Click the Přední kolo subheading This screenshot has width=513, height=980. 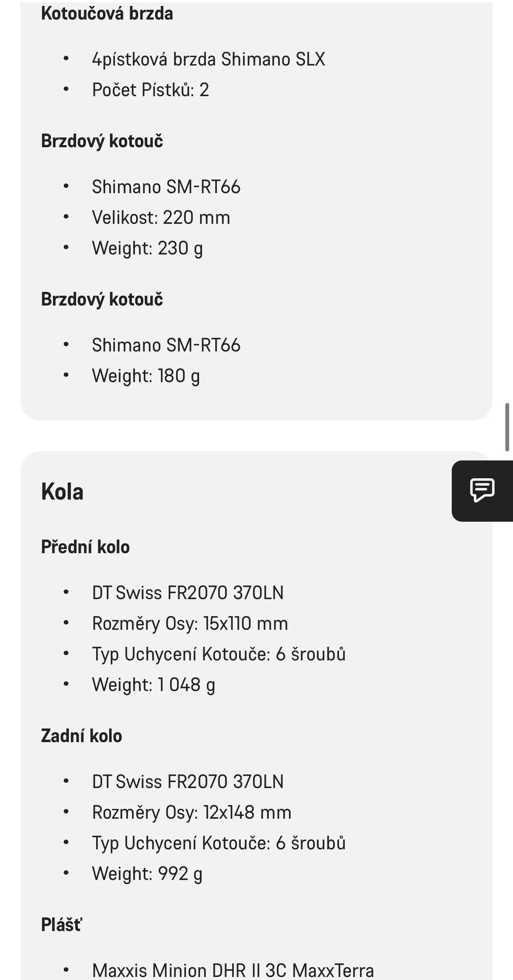[85, 547]
